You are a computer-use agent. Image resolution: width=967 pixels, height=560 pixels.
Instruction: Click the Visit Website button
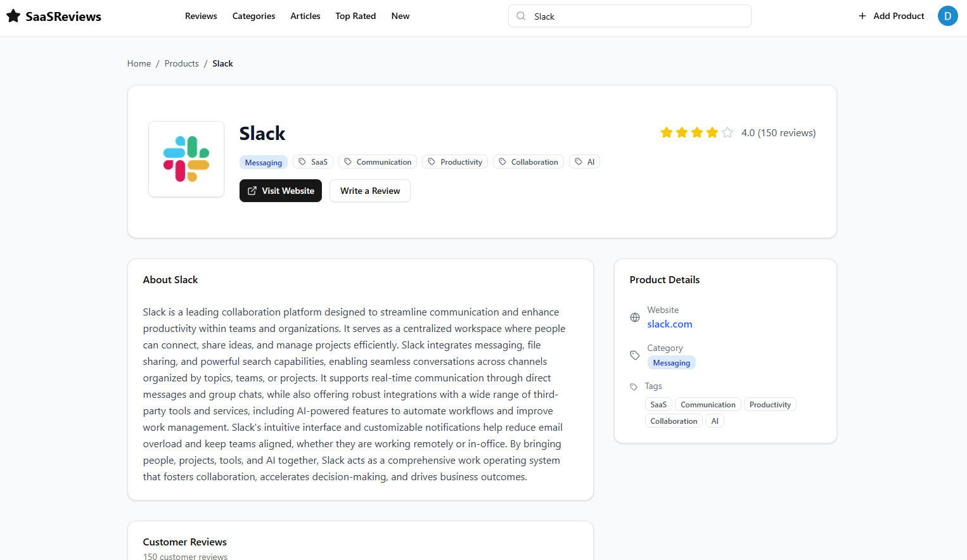pos(281,191)
